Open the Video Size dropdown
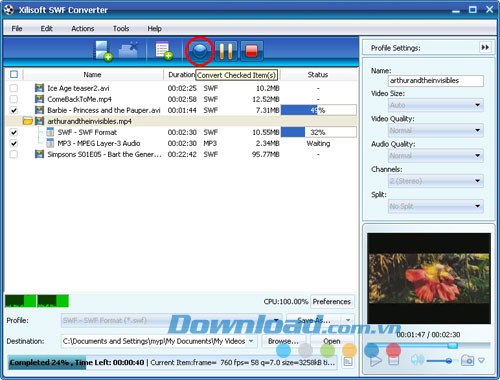Image resolution: width=500 pixels, height=380 pixels. 436,105
